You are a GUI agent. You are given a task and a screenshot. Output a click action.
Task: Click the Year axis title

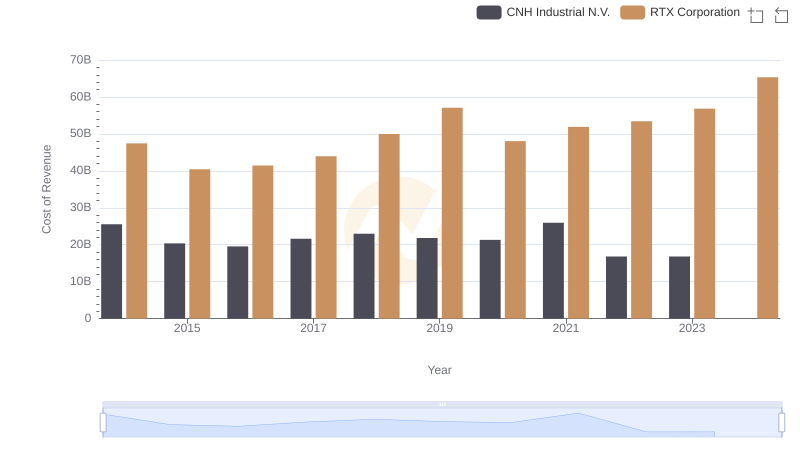click(x=439, y=370)
